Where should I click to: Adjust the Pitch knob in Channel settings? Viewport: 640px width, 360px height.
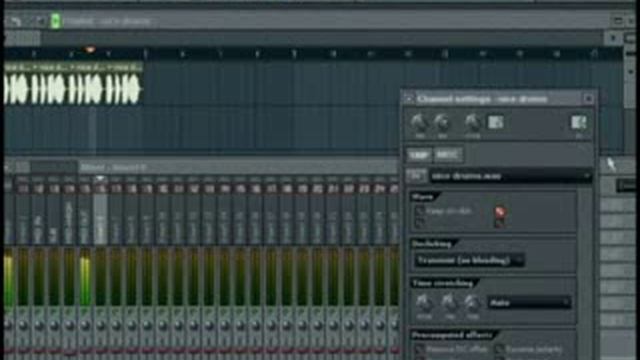click(x=472, y=122)
